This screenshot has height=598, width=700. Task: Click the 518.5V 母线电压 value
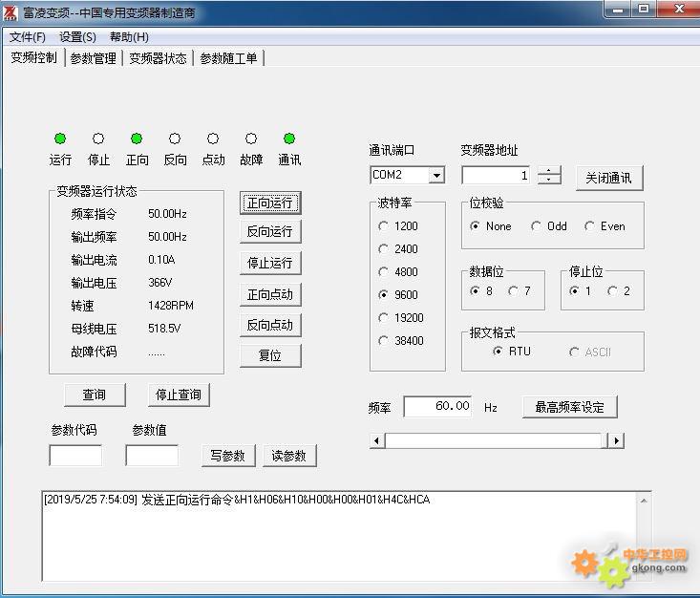coord(164,329)
